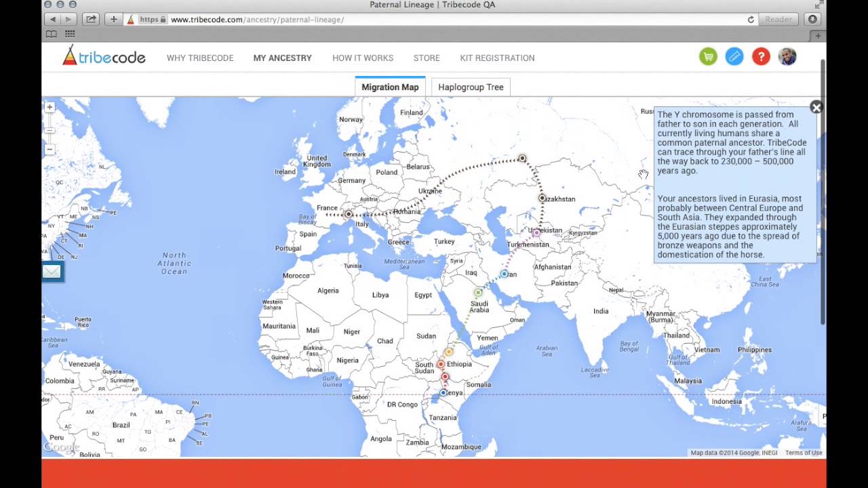
Task: Open the HOW IT WORKS link
Action: pyautogui.click(x=363, y=58)
